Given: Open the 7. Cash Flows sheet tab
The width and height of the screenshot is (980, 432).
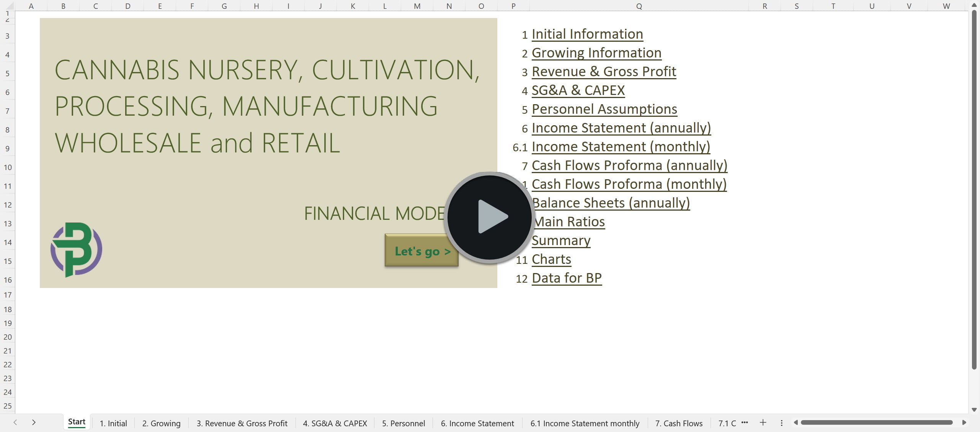Looking at the screenshot, I should [678, 423].
